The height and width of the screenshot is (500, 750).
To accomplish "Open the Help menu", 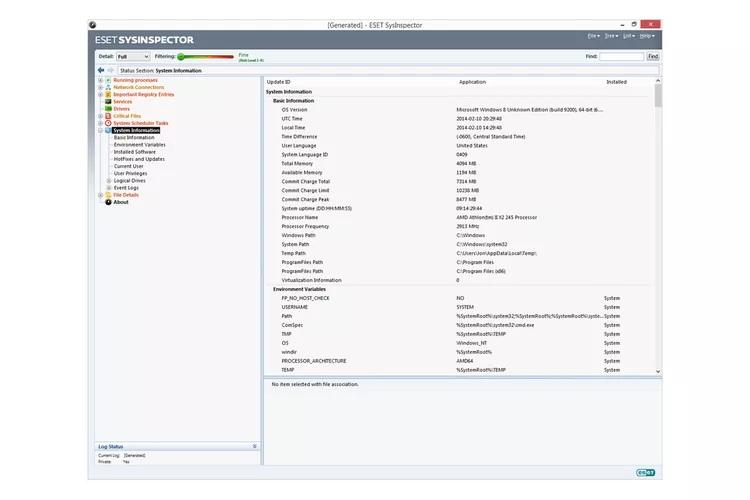I will 646,36.
